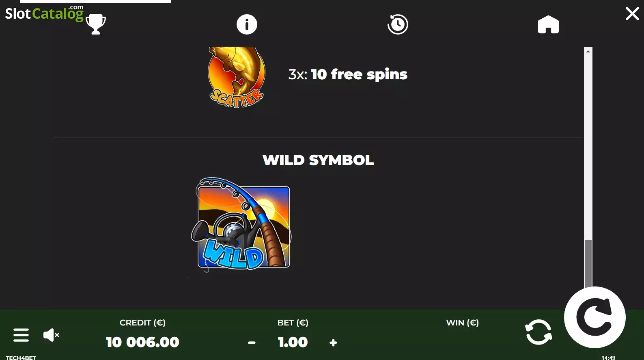This screenshot has height=360, width=644.
Task: Click the large spin button
Action: (x=595, y=317)
